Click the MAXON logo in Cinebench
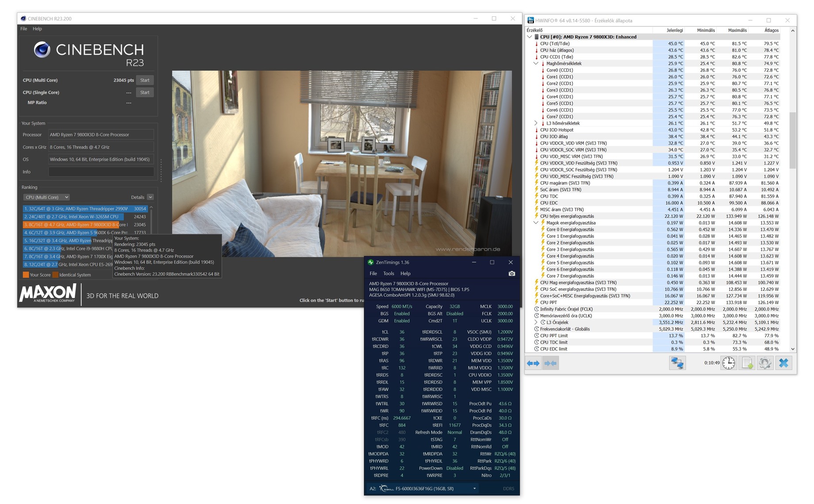The height and width of the screenshot is (504, 814). 48,293
